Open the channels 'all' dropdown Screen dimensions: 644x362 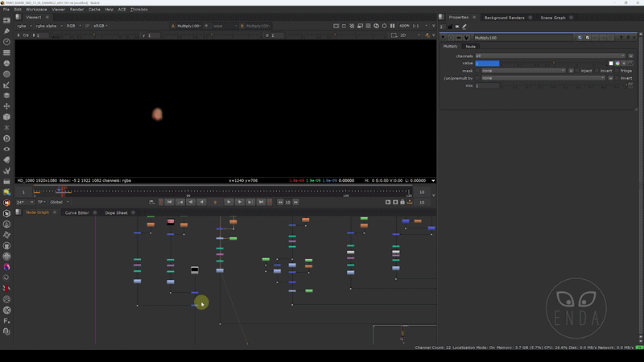pyautogui.click(x=550, y=56)
